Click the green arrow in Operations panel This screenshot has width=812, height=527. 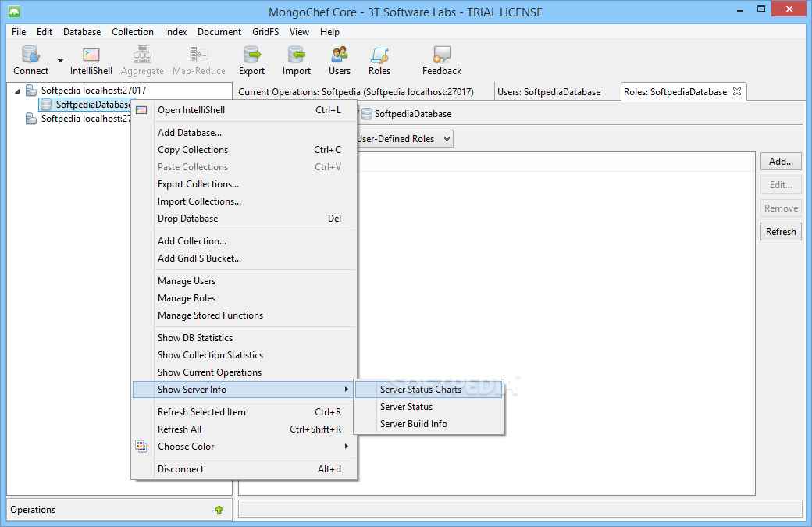tap(219, 510)
